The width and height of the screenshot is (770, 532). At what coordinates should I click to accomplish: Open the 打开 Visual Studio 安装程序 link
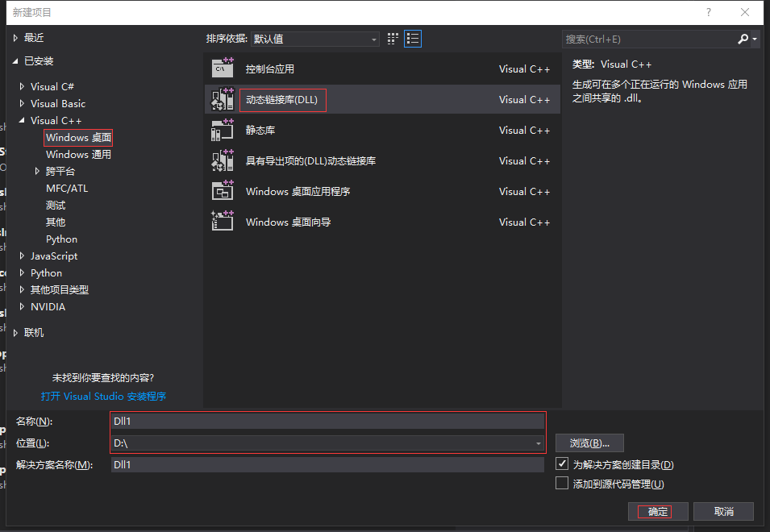coord(103,396)
